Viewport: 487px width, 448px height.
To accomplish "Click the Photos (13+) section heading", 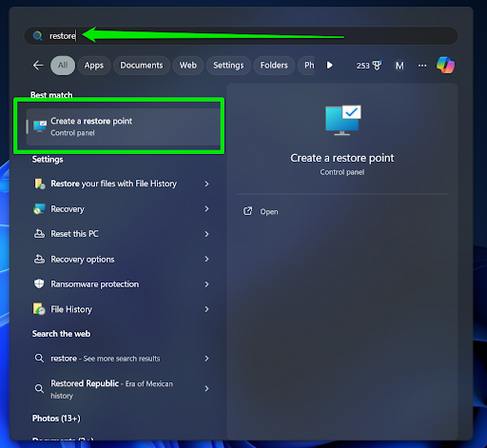I will [x=56, y=419].
